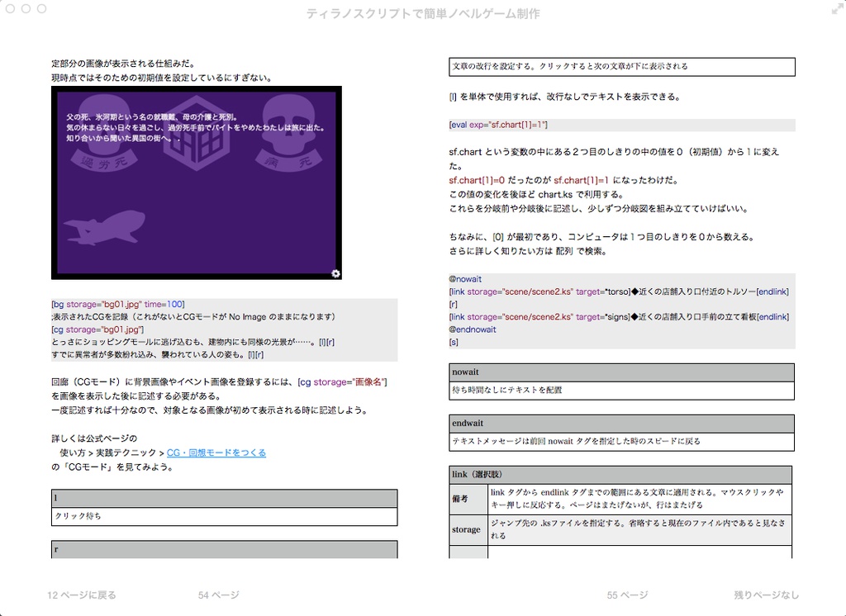Click the line ちなみに、[0] が最初であり

601,237
